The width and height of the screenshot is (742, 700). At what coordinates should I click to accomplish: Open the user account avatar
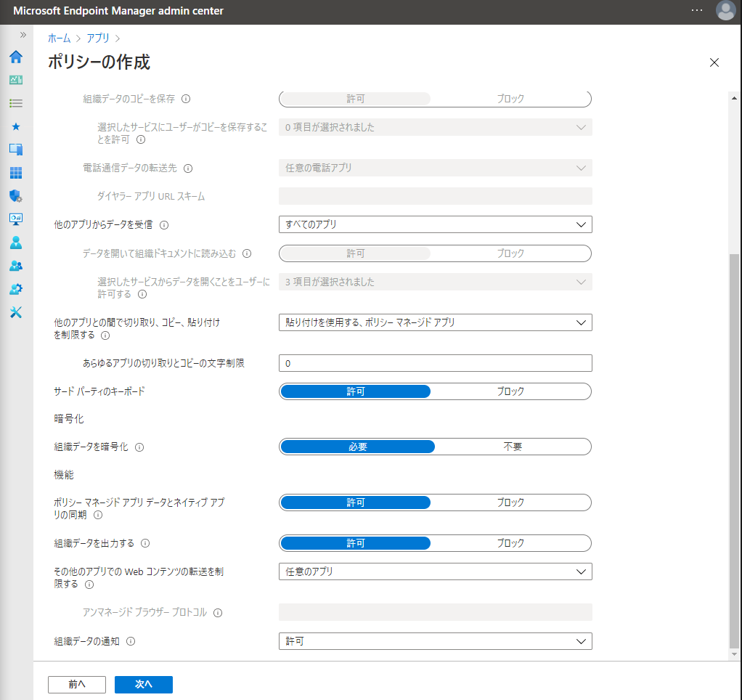click(725, 10)
